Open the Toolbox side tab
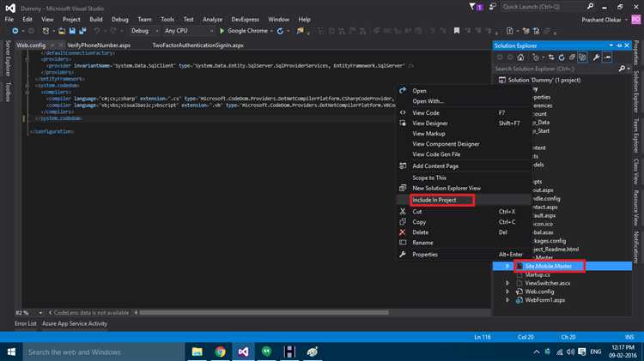The width and height of the screenshot is (644, 361). click(8, 92)
